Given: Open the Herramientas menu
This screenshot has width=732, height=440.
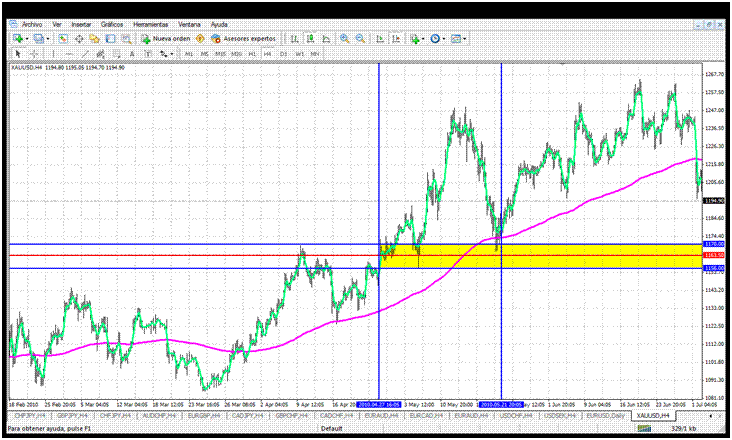Looking at the screenshot, I should 150,24.
